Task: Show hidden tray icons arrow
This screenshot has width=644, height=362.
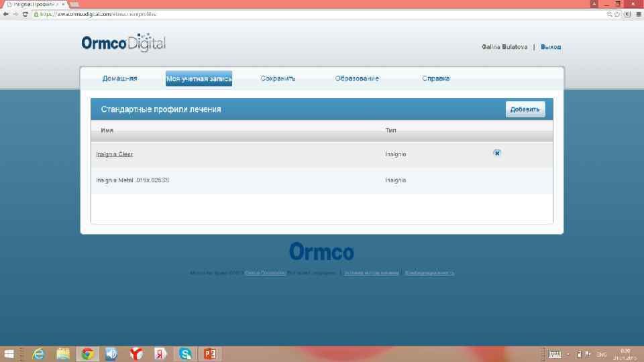Action: click(x=568, y=354)
